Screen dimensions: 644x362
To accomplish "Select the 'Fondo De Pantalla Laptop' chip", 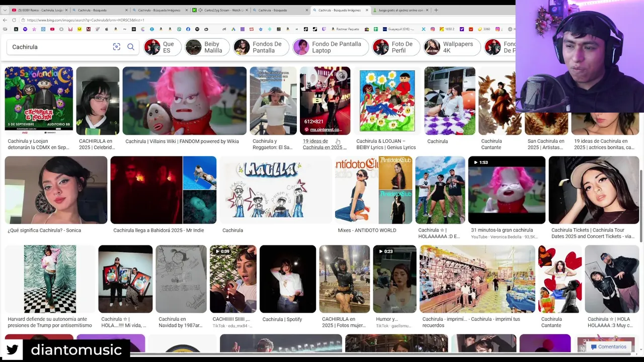I will 330,47.
